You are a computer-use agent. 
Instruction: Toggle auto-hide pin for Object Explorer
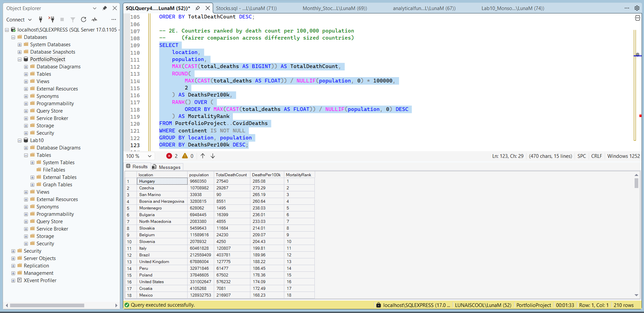click(x=105, y=8)
